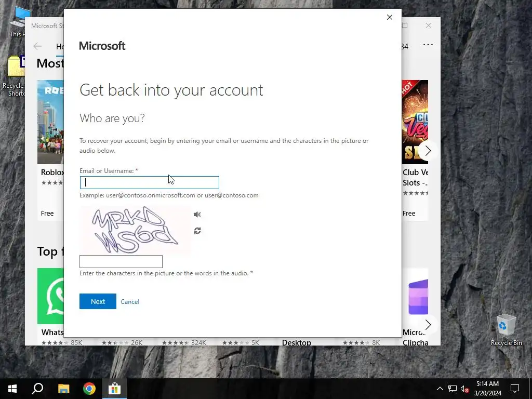Open Microsoft Store three-dots menu
The height and width of the screenshot is (399, 532).
pyautogui.click(x=428, y=45)
